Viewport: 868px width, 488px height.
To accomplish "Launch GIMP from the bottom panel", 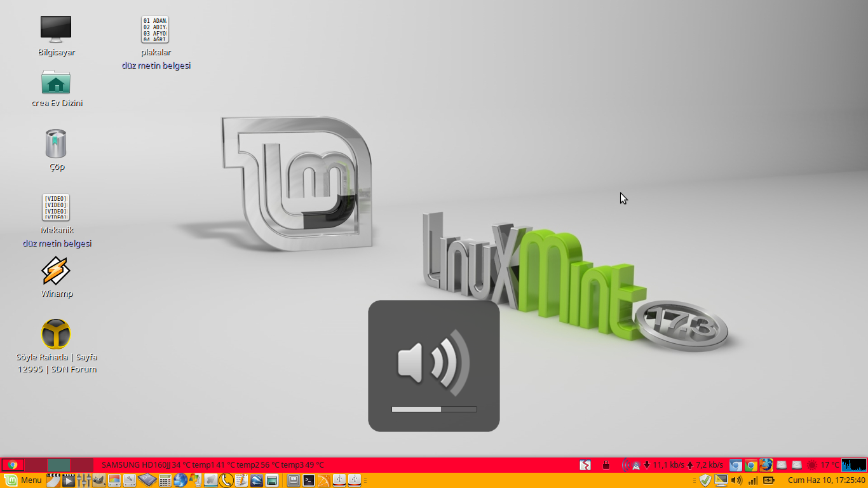I will [99, 480].
